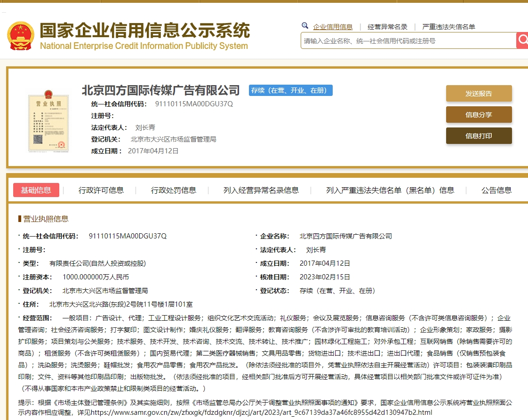Viewport: 528px width, 420px height.
Task: Click the 经营范围 label
Action: 37,318
